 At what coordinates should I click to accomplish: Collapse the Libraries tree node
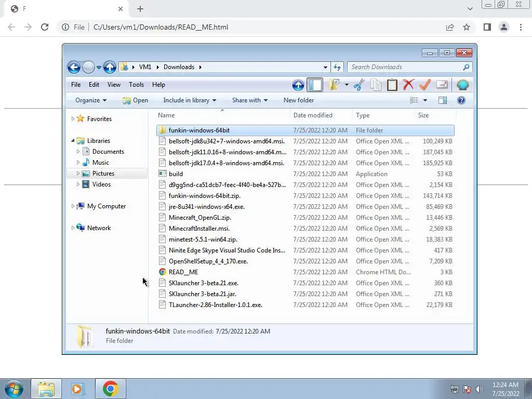click(x=73, y=140)
